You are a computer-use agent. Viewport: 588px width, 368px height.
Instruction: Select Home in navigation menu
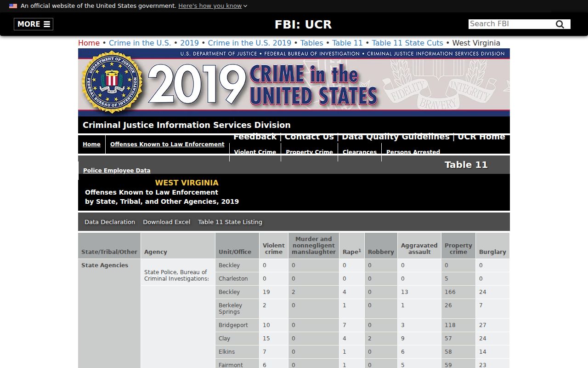[91, 144]
